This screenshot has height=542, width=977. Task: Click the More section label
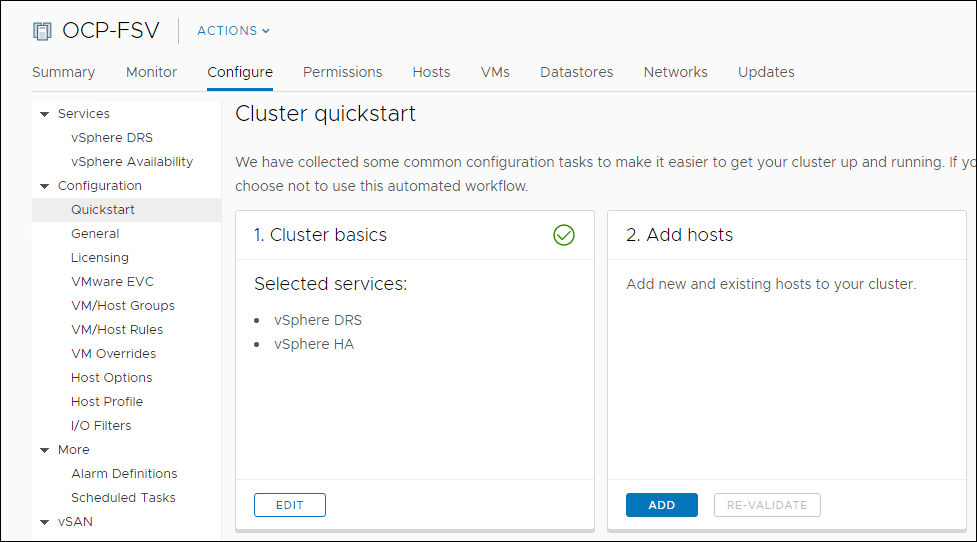click(x=74, y=450)
